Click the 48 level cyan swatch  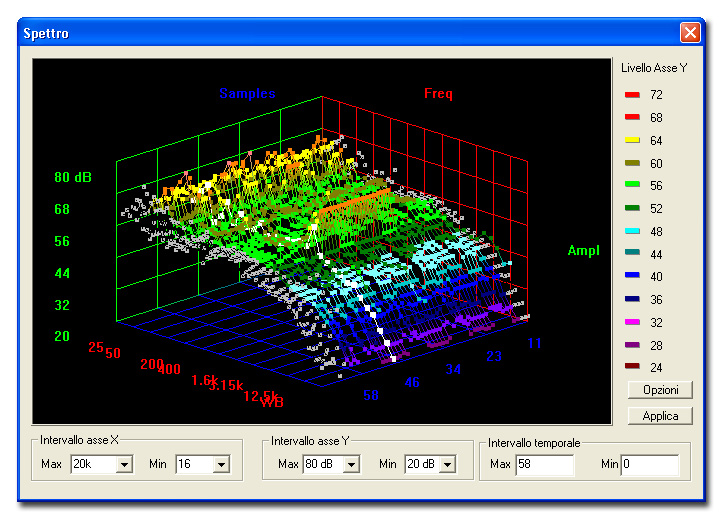click(x=632, y=231)
